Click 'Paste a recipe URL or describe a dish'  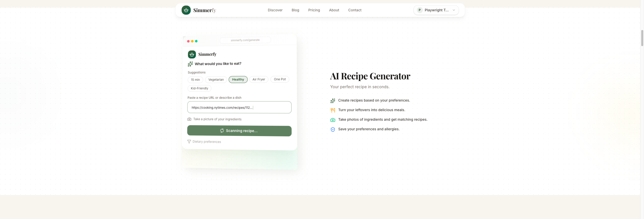click(x=214, y=98)
